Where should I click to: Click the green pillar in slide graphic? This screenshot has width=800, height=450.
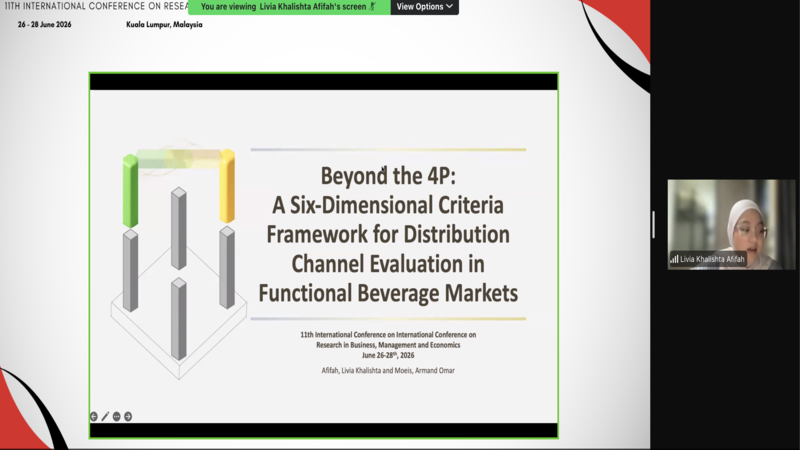130,190
